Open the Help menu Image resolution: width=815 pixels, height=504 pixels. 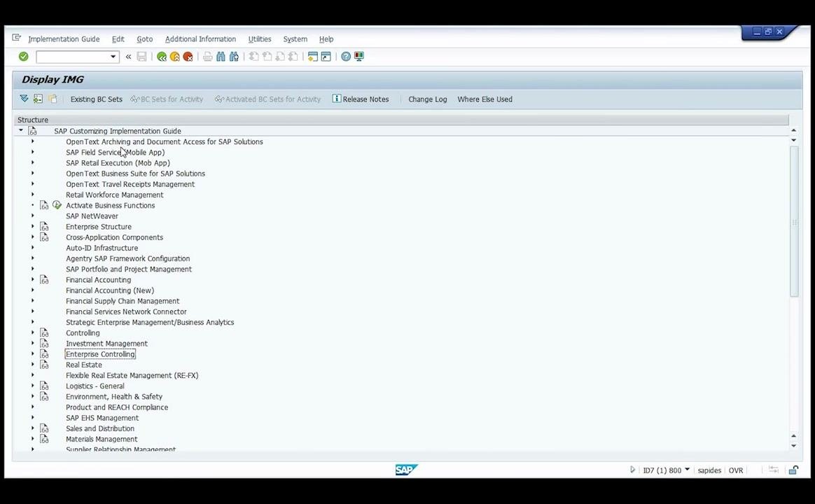click(326, 39)
